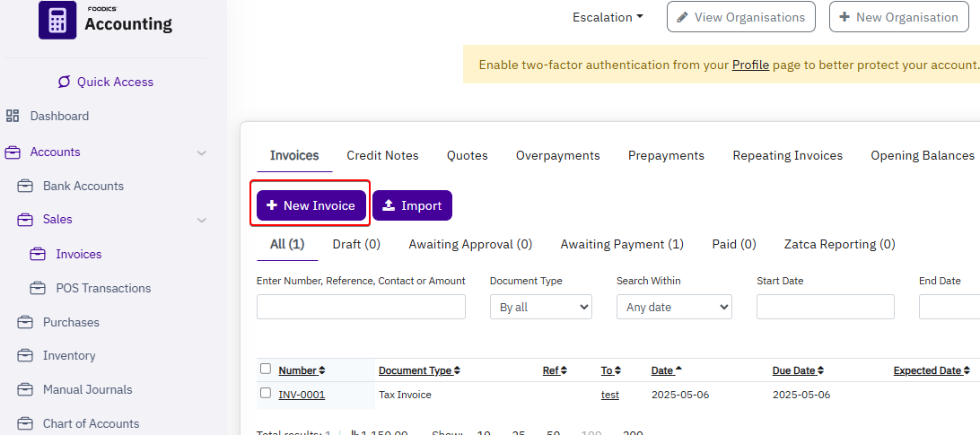This screenshot has height=435, width=980.
Task: Click the Start Date input field
Action: point(825,307)
